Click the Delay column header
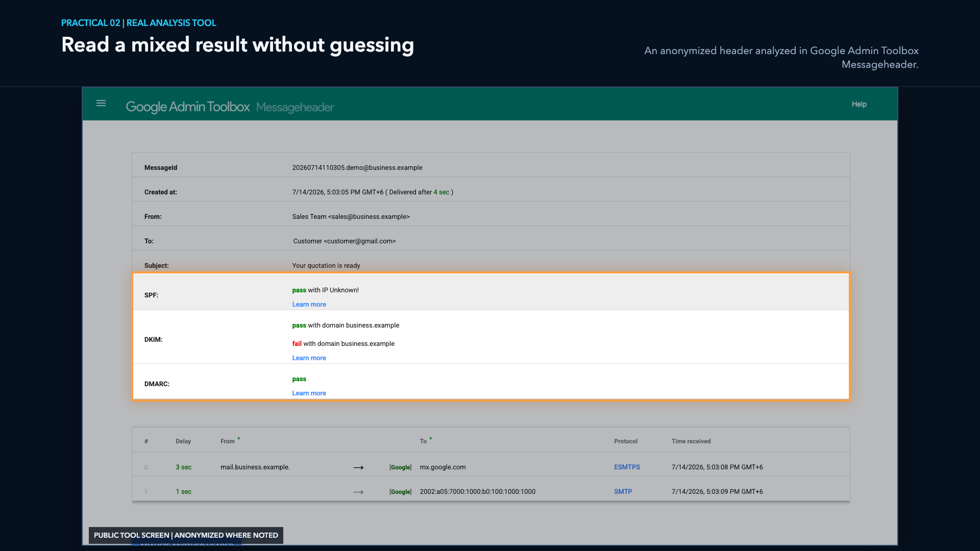 click(183, 441)
